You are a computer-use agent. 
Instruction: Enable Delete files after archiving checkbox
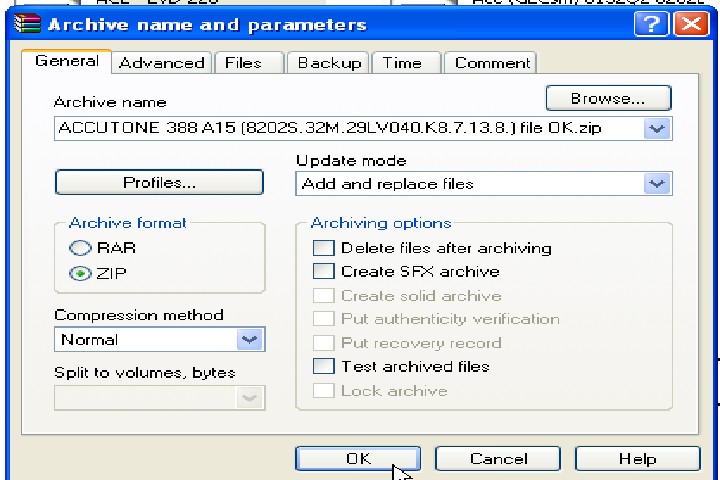[324, 248]
